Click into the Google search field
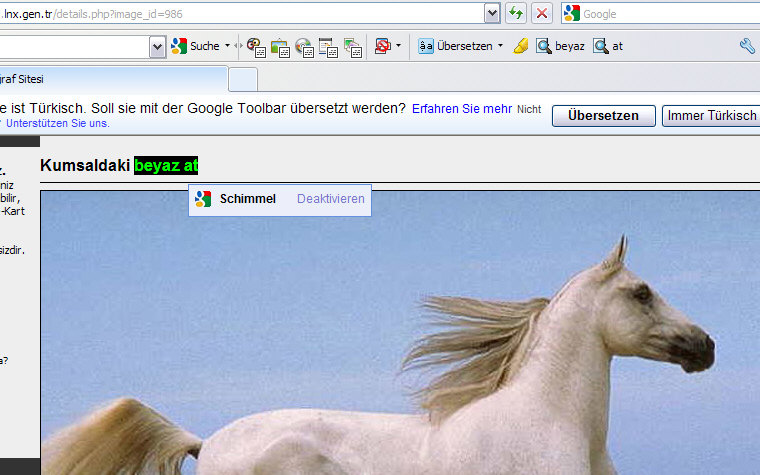760x475 pixels. coord(665,14)
